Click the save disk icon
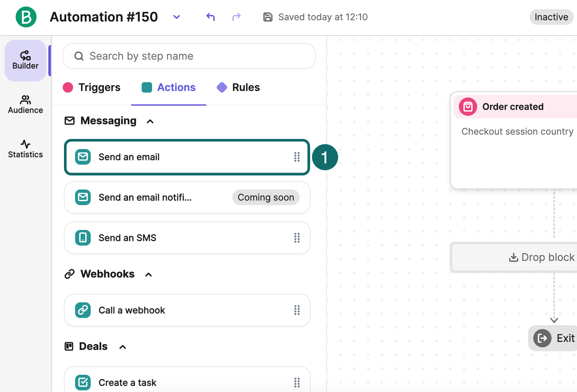The image size is (577, 392). [x=268, y=17]
